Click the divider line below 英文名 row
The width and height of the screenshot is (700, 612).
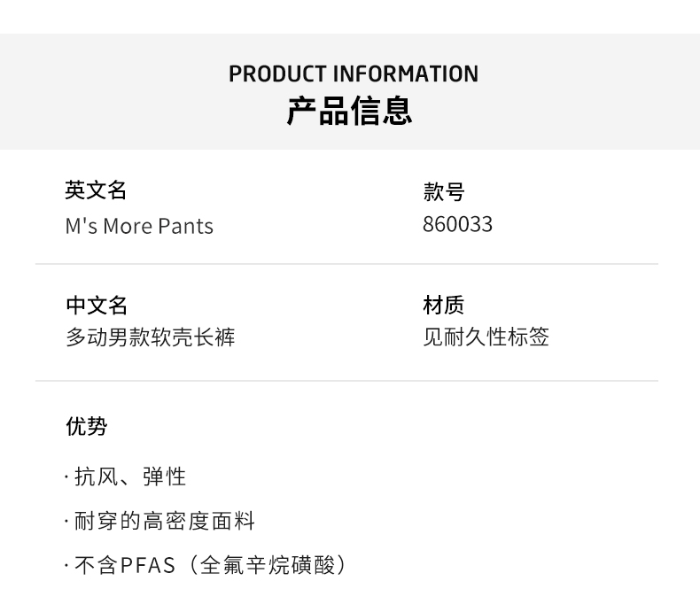click(346, 264)
